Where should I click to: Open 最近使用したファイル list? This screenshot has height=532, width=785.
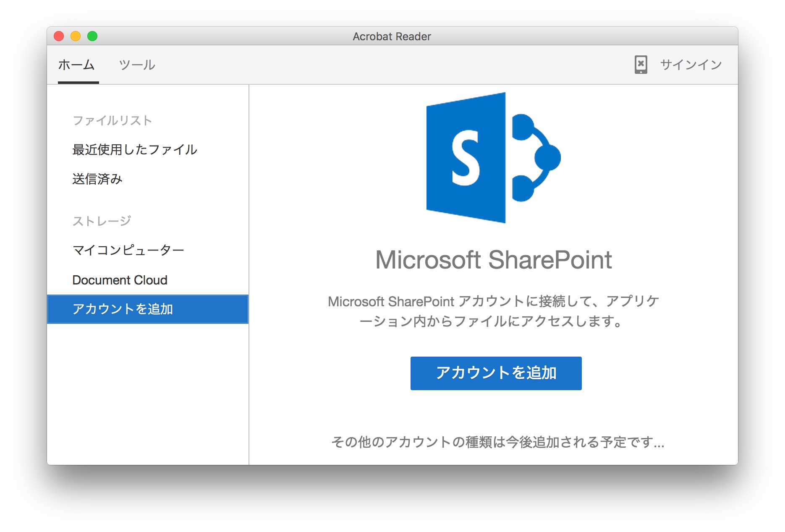tap(135, 150)
